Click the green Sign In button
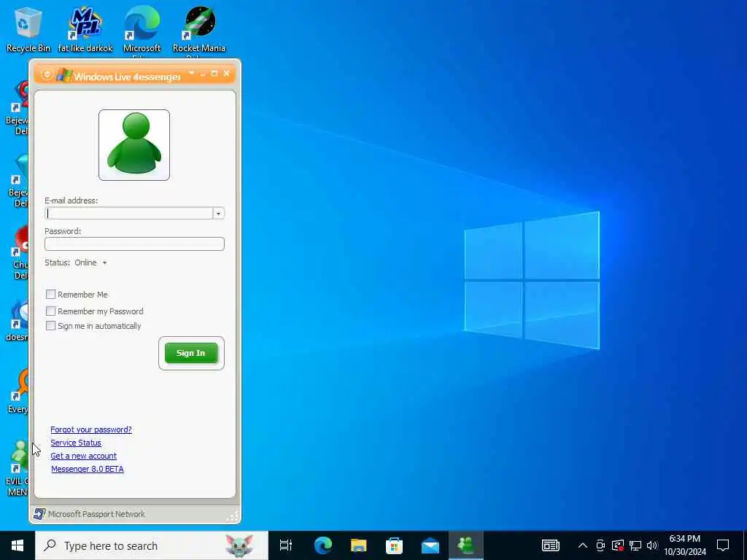 tap(191, 353)
